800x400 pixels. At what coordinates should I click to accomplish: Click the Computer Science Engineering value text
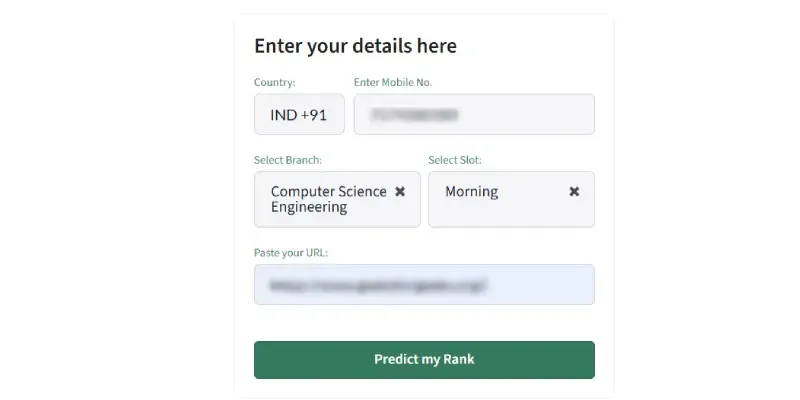pos(329,199)
